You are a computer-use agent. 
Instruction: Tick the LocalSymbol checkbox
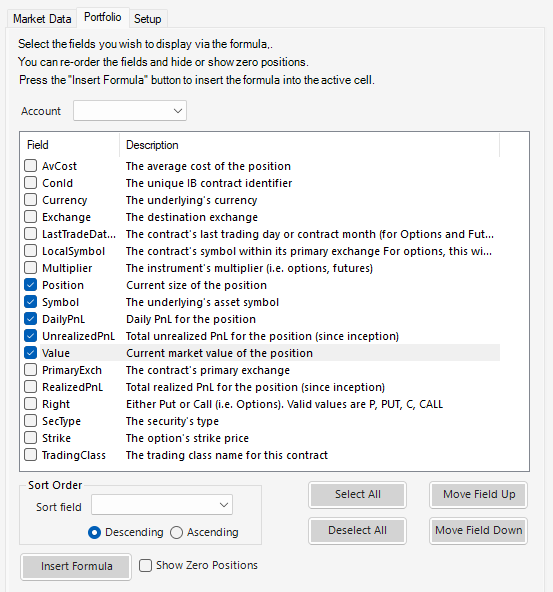(x=31, y=250)
